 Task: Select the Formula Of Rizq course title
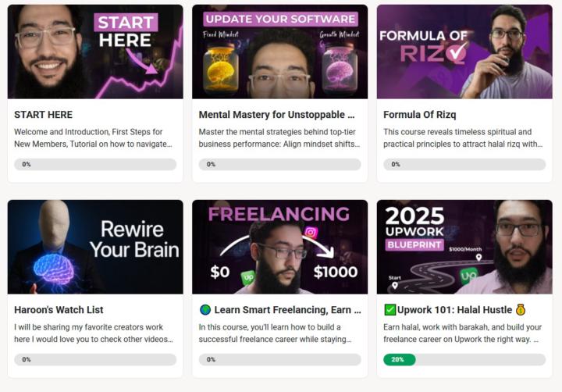point(420,115)
